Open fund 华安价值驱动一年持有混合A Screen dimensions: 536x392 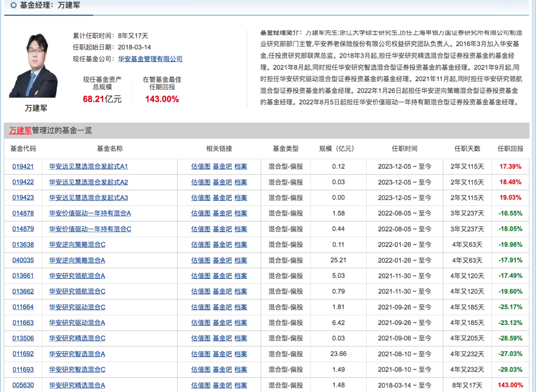click(x=90, y=213)
